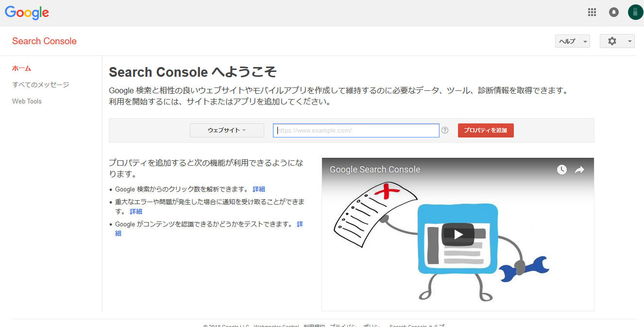The image size is (644, 327).
Task: Click the Watch later clock icon
Action: (x=561, y=170)
